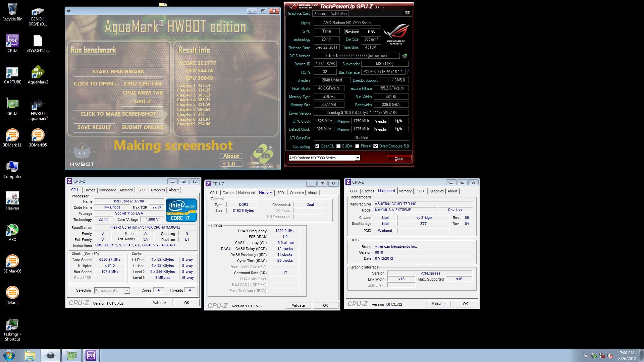Toggle the CUDA checkbox in GPU-Z
Screen dimensions: 644x362
[x=338, y=146]
